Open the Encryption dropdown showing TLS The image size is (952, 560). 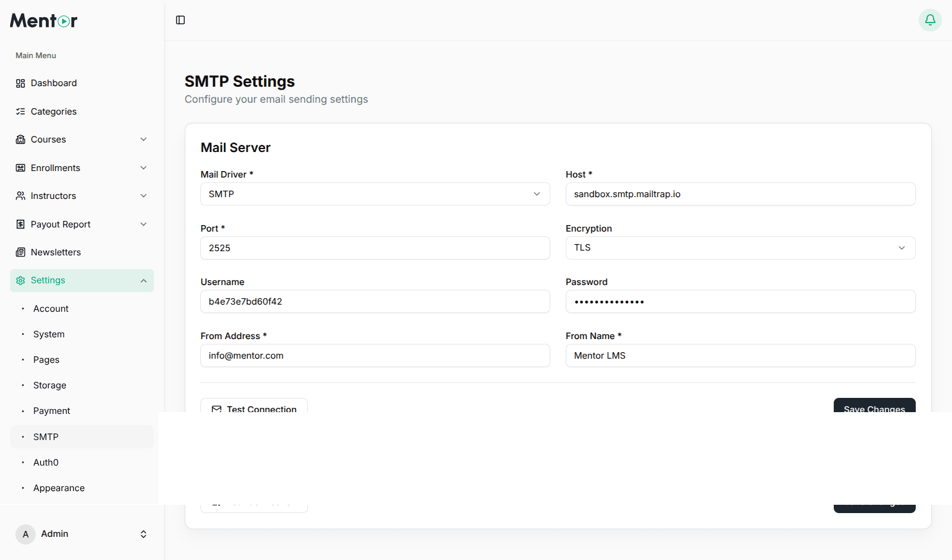[902, 248]
